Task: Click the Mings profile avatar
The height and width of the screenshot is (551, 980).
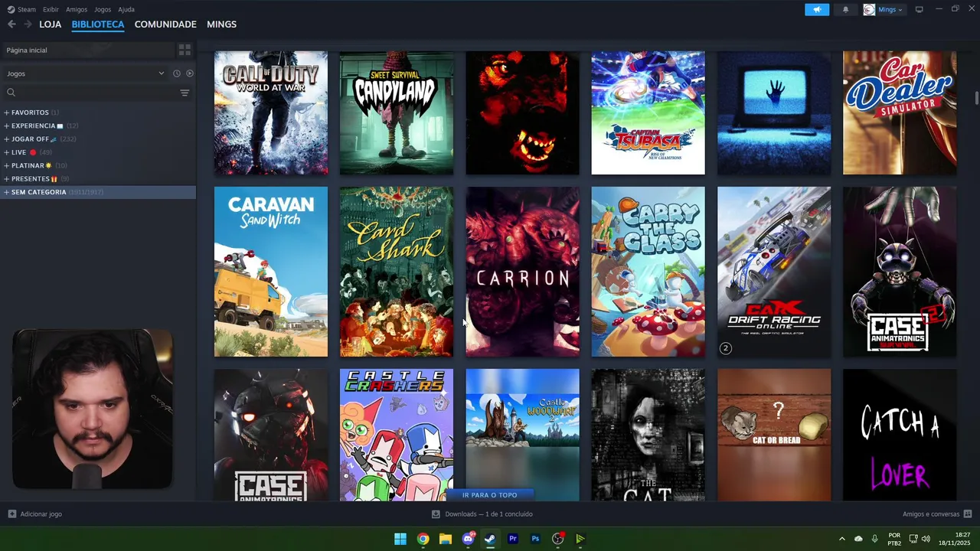Action: tap(869, 9)
